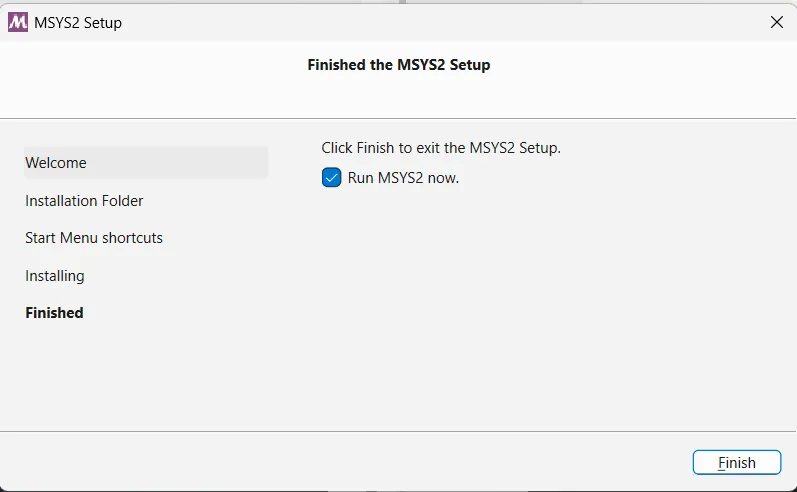The image size is (797, 492).
Task: Click the 'MSYS2 Setup' window title text
Action: 78,23
